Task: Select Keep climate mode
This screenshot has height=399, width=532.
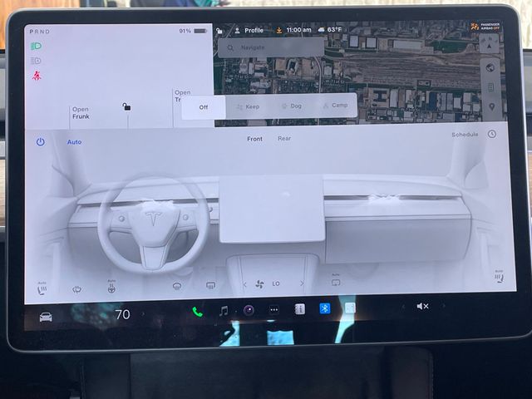Action: (x=248, y=106)
